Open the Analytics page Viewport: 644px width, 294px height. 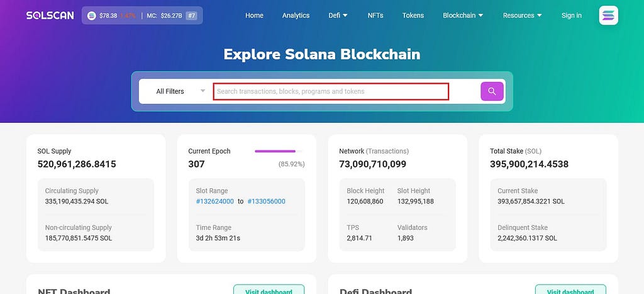point(296,16)
